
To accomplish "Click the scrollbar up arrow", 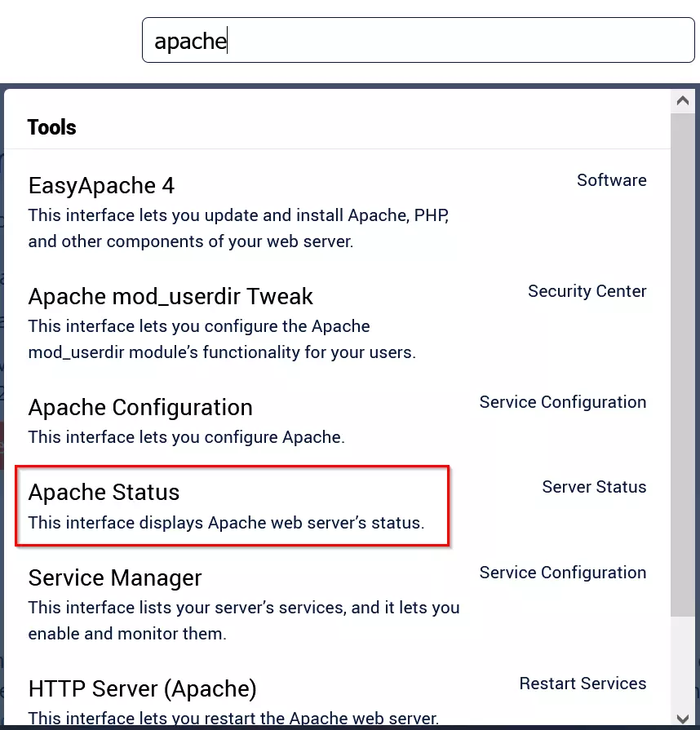I will (x=683, y=100).
